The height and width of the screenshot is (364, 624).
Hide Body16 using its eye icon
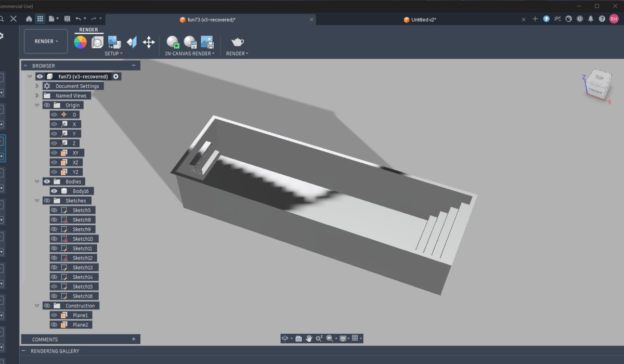coord(54,191)
